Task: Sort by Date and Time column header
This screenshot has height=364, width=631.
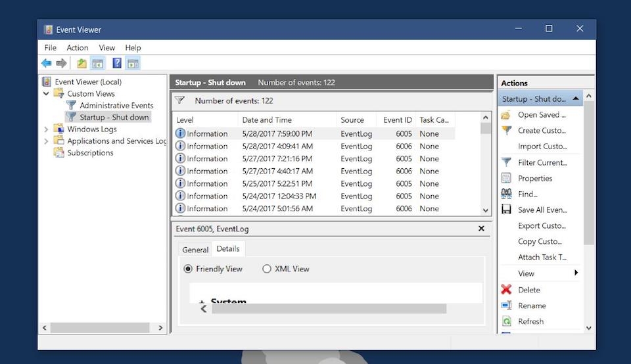Action: click(x=287, y=120)
